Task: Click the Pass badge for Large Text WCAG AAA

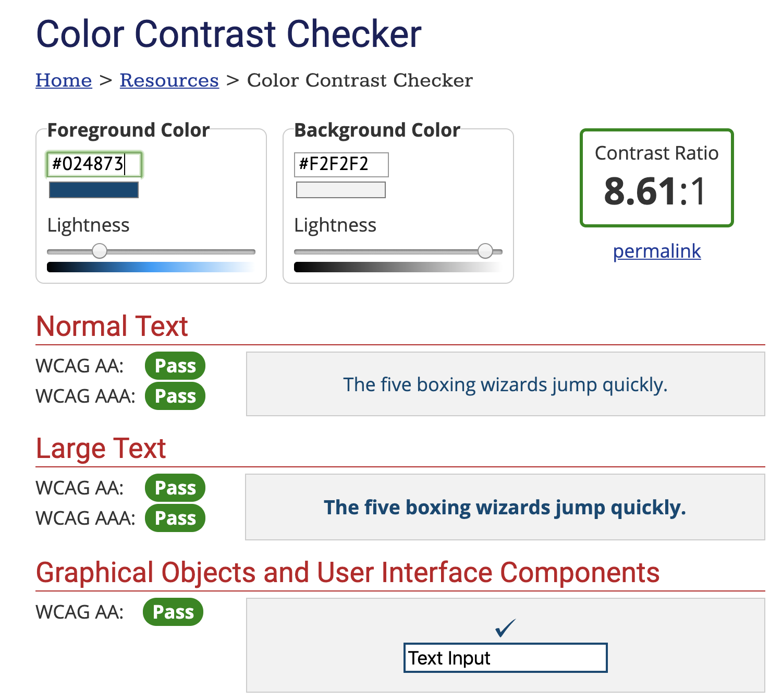Action: 175,518
